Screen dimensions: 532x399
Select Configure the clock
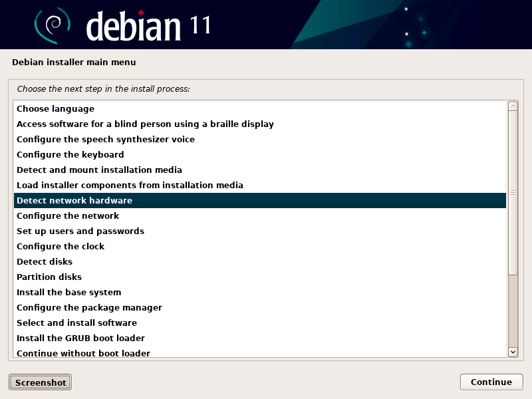(x=260, y=246)
